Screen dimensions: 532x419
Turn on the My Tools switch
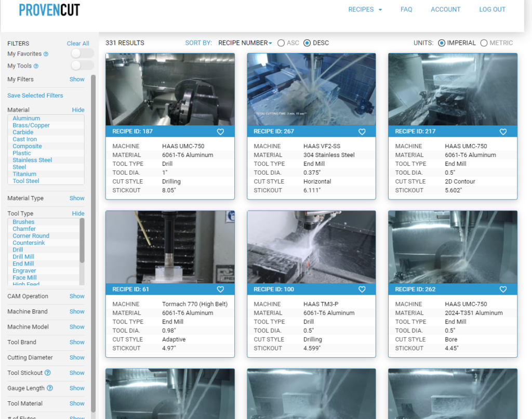(x=82, y=66)
